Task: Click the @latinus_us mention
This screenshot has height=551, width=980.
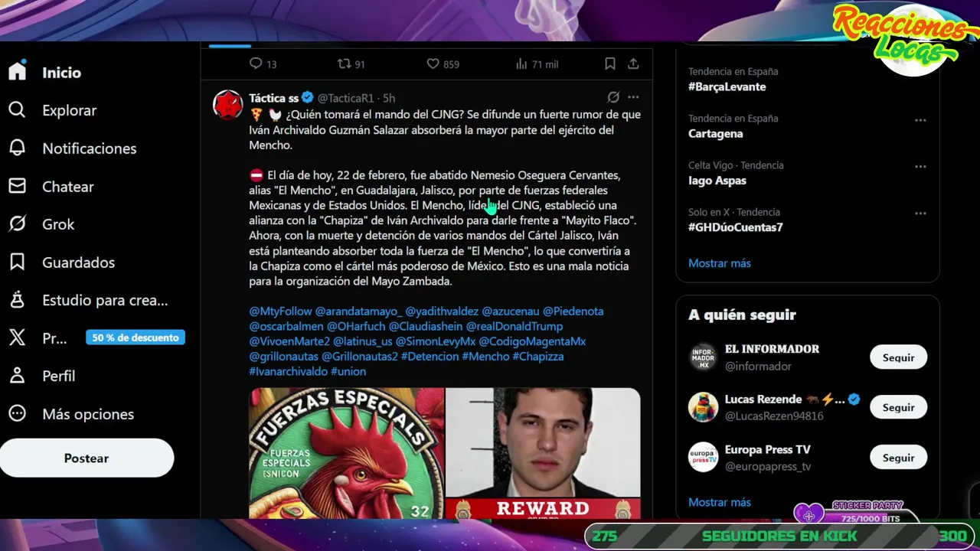Action: coord(362,341)
